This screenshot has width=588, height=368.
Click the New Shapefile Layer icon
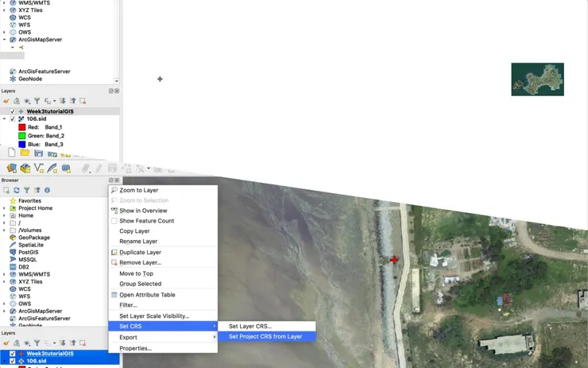click(x=39, y=168)
